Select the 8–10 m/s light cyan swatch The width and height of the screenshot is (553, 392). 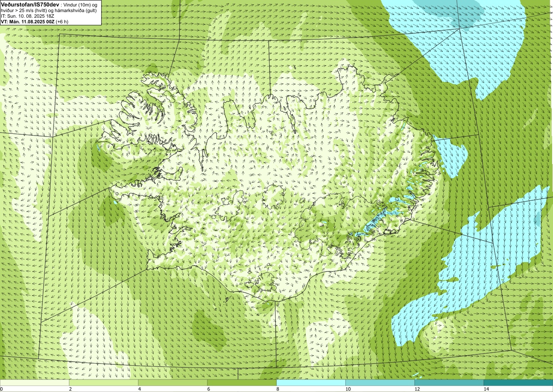tap(311, 383)
